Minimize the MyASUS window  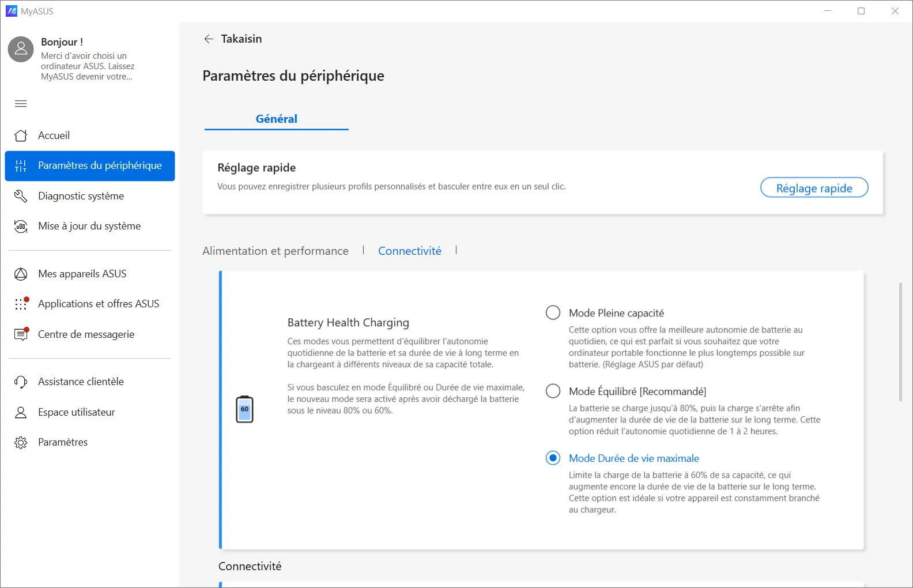click(x=828, y=11)
